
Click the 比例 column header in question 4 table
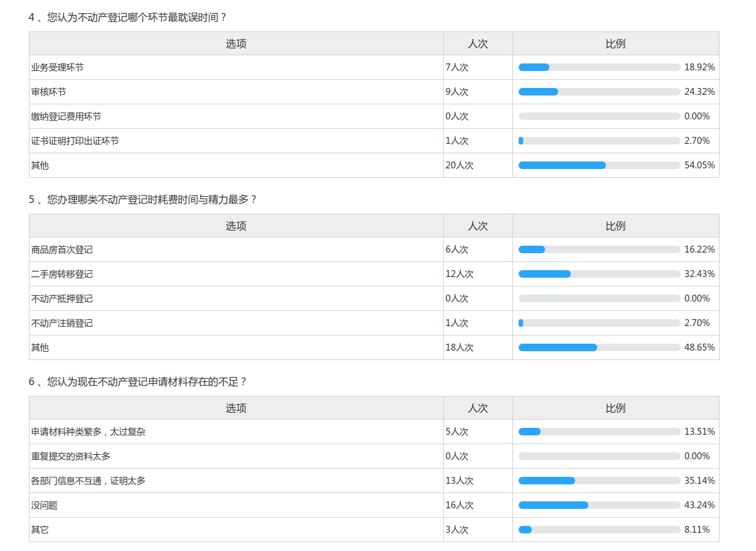[615, 44]
